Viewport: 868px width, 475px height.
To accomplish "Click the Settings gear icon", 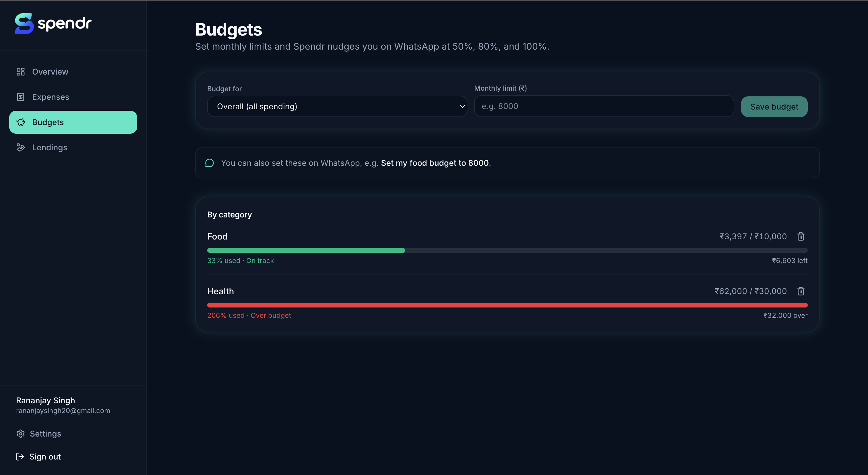I will (x=21, y=434).
